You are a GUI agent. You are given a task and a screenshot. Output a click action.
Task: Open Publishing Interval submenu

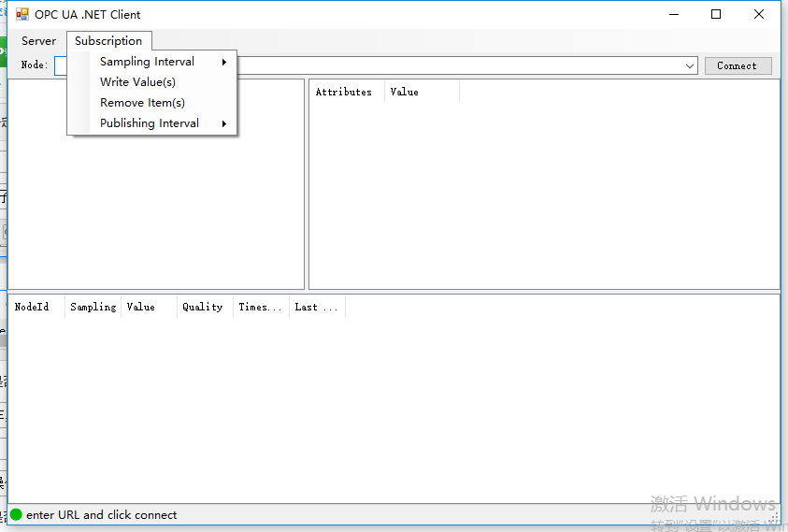151,123
